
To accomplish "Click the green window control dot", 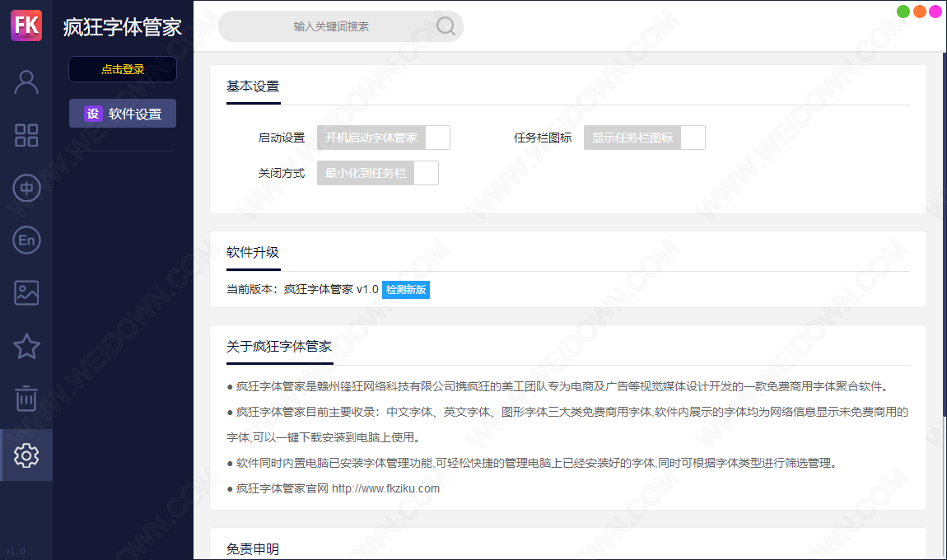I will tap(903, 12).
